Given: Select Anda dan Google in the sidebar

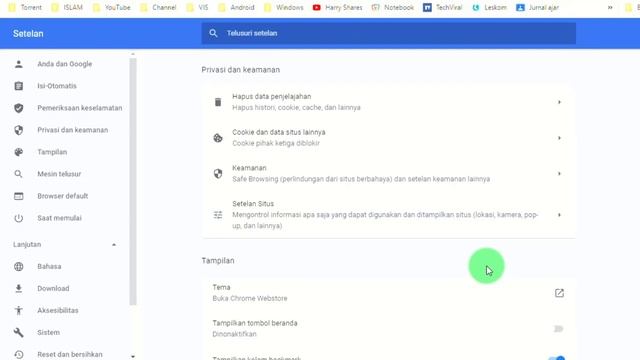Looking at the screenshot, I should 65,64.
